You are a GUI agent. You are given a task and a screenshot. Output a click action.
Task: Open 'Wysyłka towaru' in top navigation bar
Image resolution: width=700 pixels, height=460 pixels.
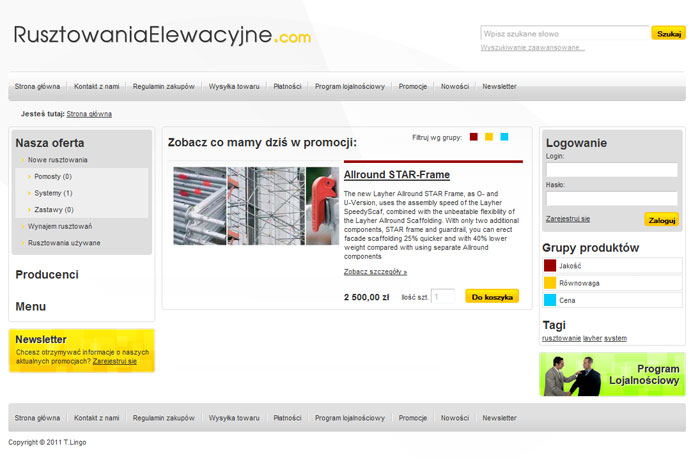234,87
